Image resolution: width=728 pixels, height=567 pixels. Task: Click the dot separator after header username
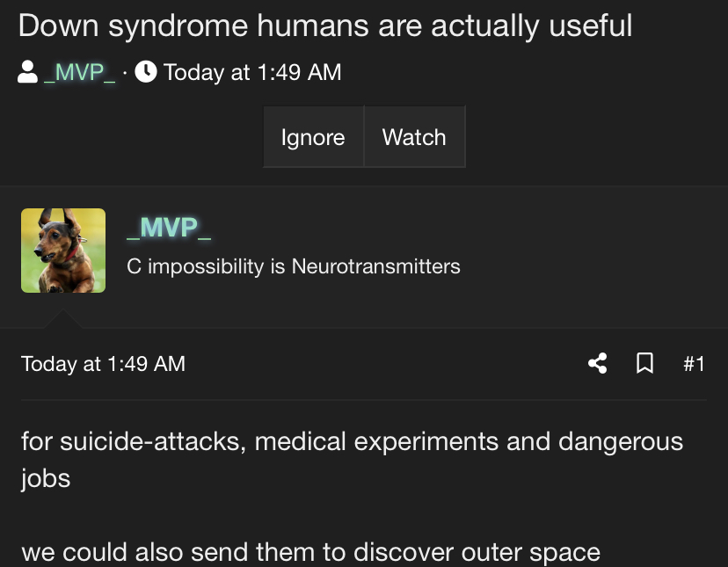pos(125,72)
